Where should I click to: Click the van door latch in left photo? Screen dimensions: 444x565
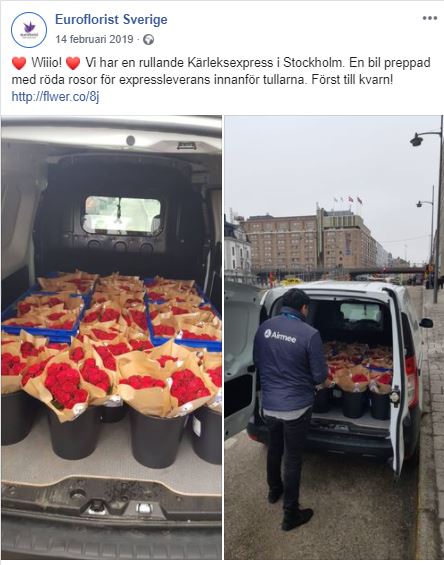[x=98, y=507]
